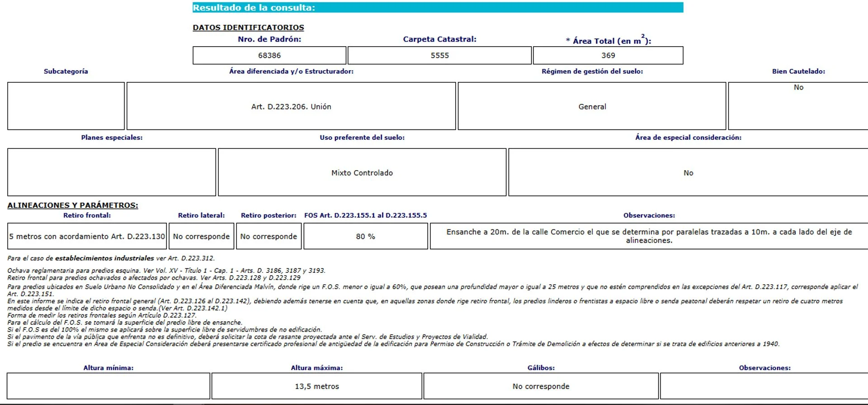
Task: Click the Nro. de Padrón field showing 68386
Action: pos(269,55)
